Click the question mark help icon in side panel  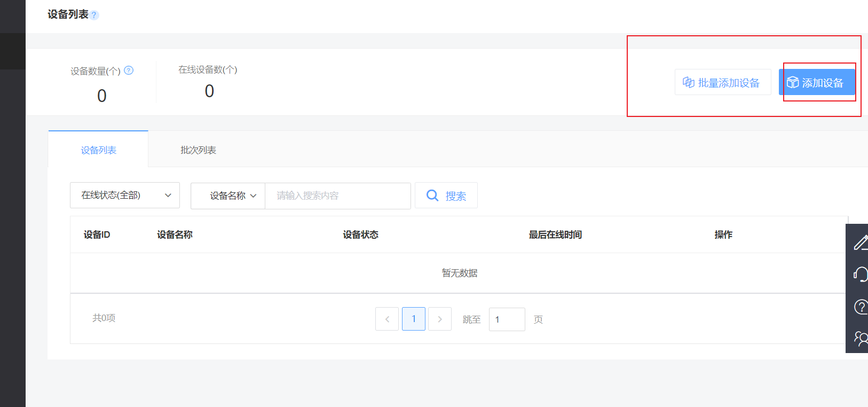pyautogui.click(x=860, y=307)
